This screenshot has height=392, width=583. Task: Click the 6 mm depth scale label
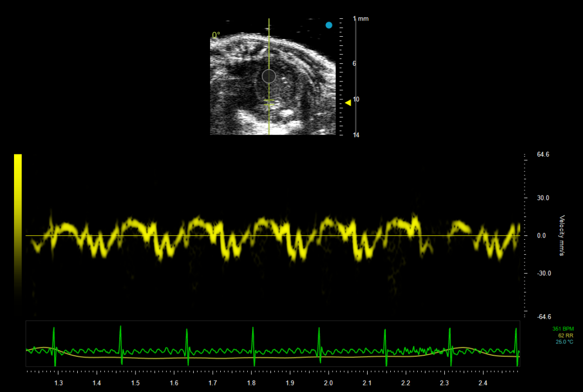coord(354,64)
